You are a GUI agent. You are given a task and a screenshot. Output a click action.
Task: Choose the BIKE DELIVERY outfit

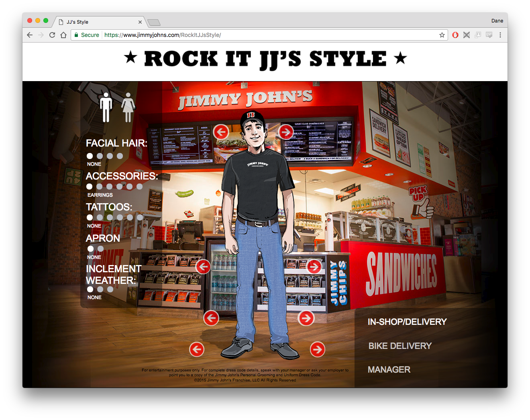pos(400,346)
